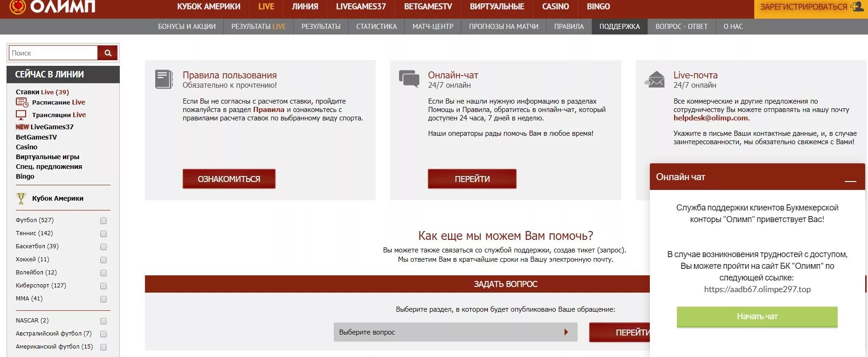Focus the Поиск search field
Screen dimensions: 868x357
53,53
